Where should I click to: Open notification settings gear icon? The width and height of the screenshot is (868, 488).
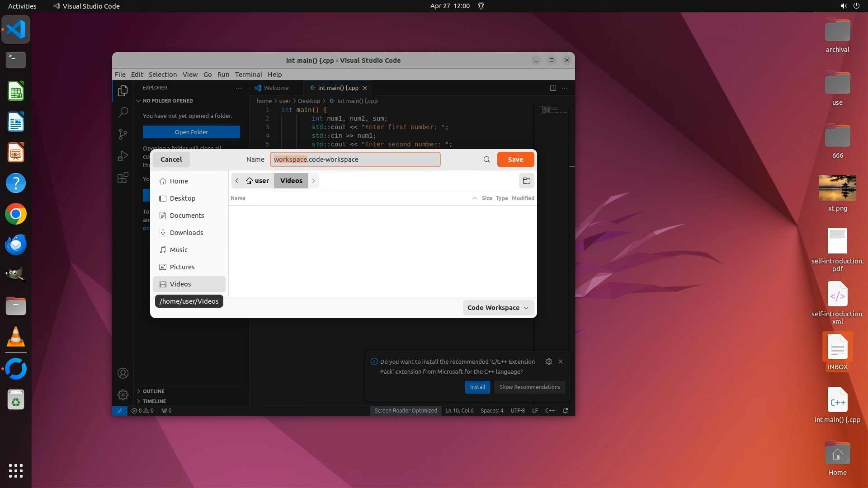(x=548, y=361)
